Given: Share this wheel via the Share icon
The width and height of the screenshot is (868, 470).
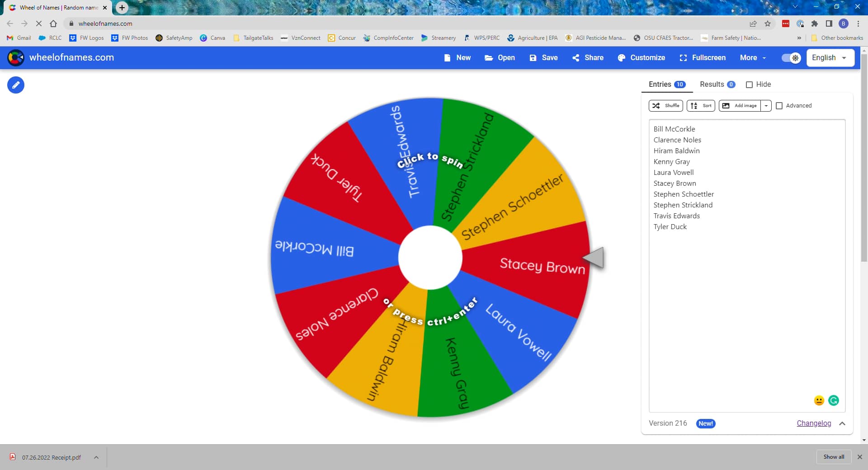Looking at the screenshot, I should (587, 57).
